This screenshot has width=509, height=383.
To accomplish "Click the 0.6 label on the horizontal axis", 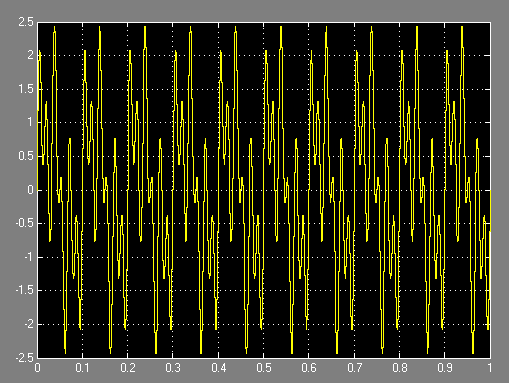I will (309, 368).
